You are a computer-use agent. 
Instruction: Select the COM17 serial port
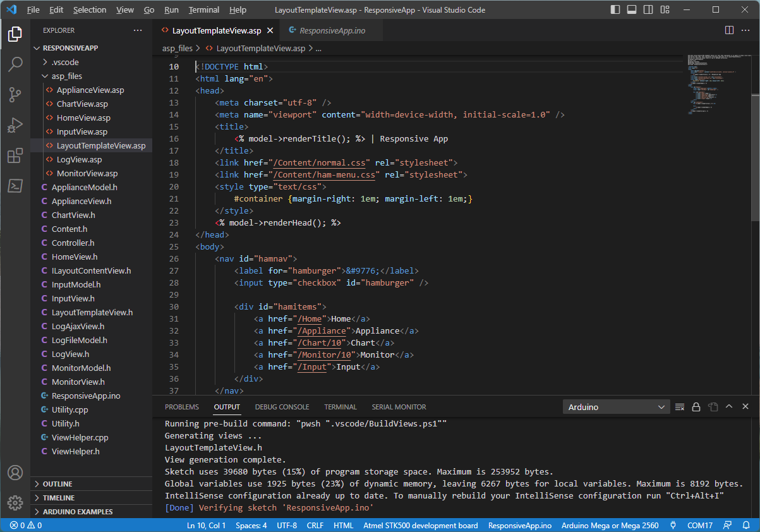(700, 525)
